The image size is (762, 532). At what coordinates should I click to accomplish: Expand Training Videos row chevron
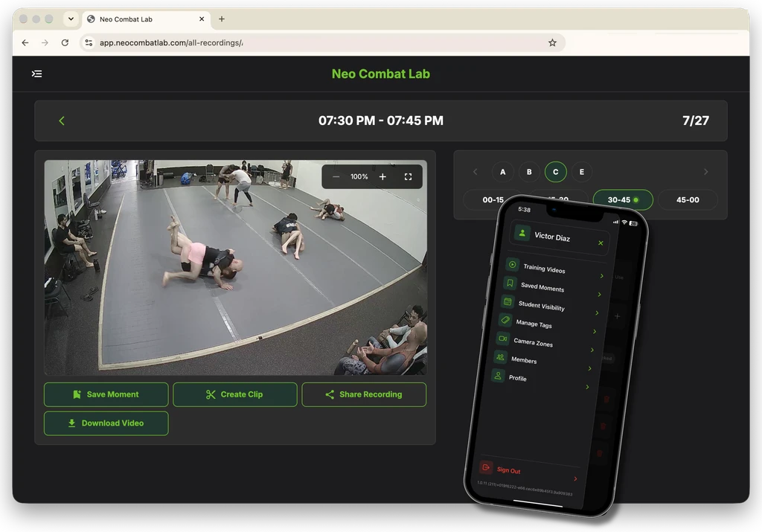point(601,276)
